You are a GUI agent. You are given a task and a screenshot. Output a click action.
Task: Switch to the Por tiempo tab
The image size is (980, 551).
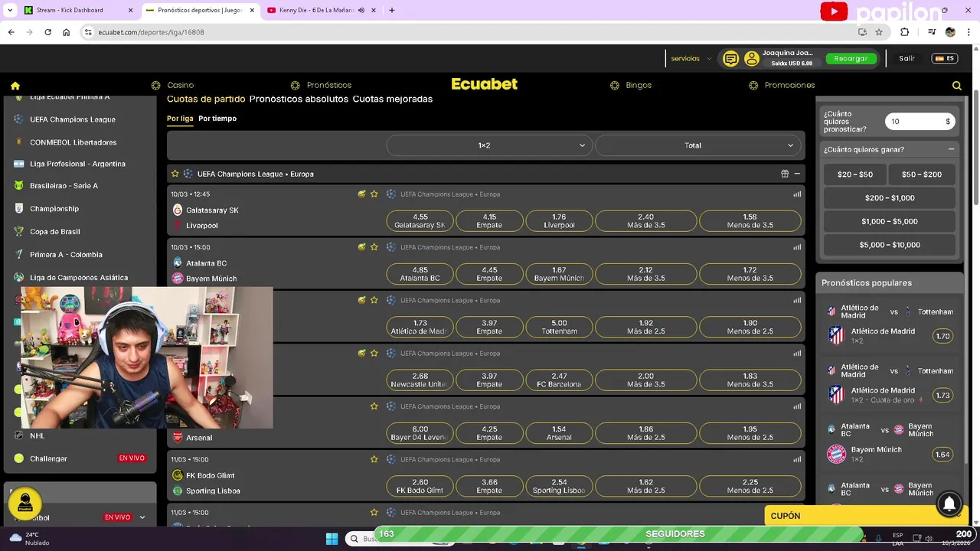pos(217,119)
